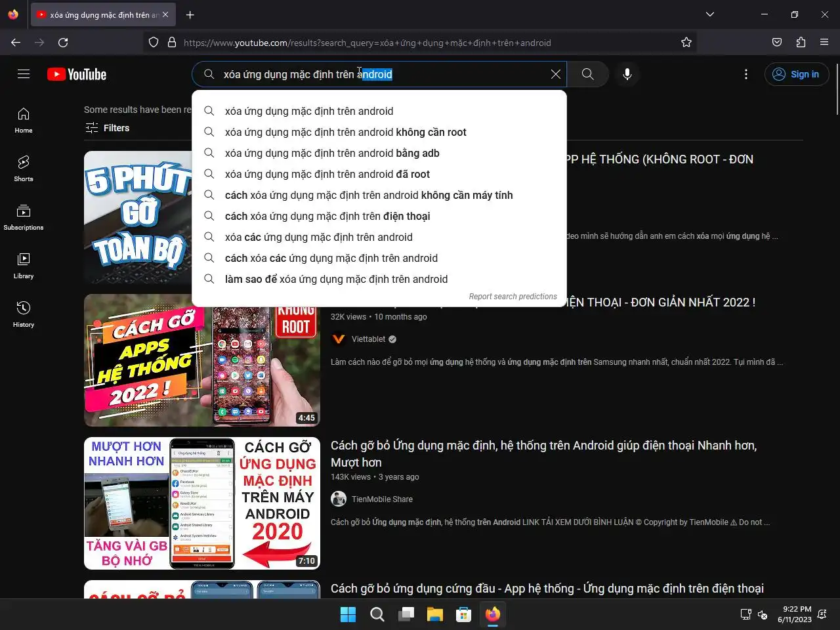
Task: Open the TienMobile Share channel avatar
Action: [x=339, y=499]
